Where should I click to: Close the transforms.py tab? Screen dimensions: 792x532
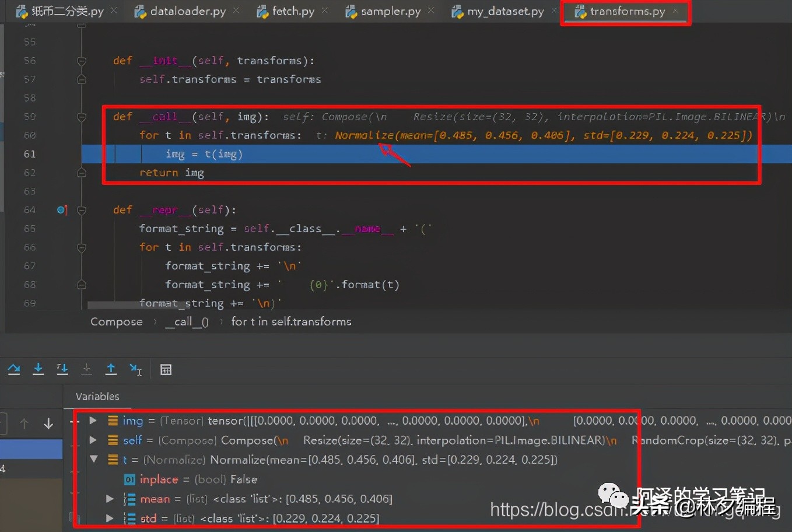pyautogui.click(x=675, y=11)
